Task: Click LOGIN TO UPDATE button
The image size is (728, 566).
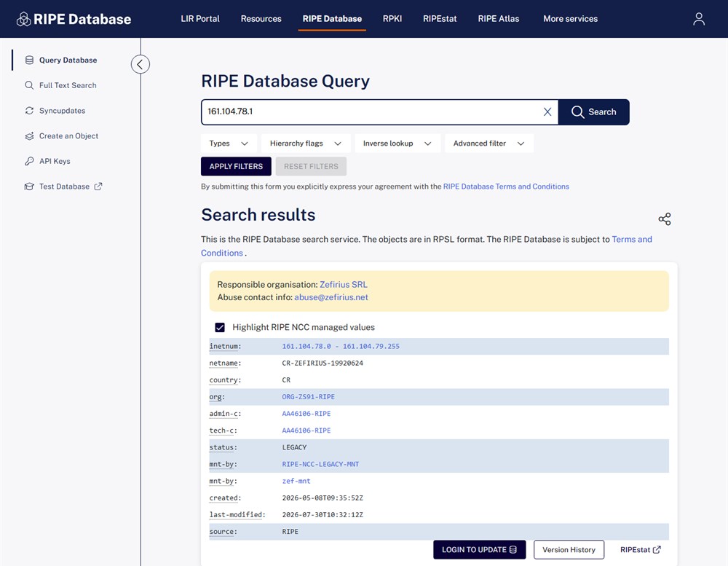Action: (480, 550)
